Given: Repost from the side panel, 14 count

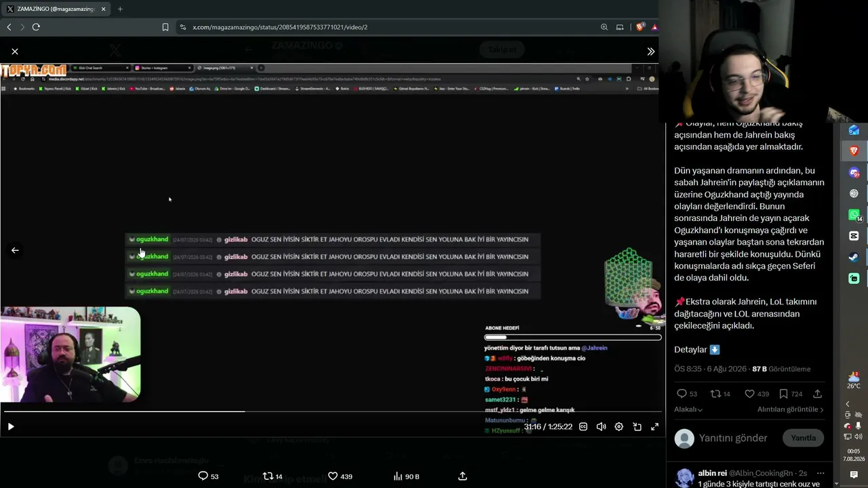Looking at the screenshot, I should tap(719, 394).
